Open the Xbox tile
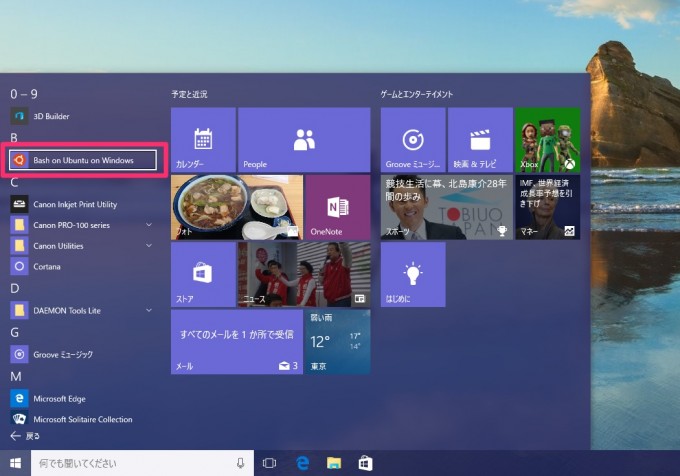Viewport: 680px width, 476px height. click(548, 140)
